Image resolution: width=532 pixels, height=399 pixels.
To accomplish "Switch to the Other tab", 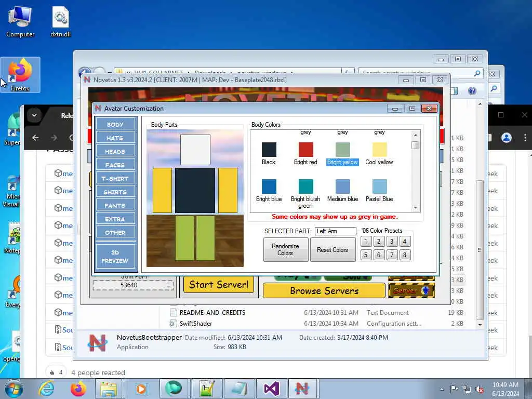I will click(x=115, y=233).
